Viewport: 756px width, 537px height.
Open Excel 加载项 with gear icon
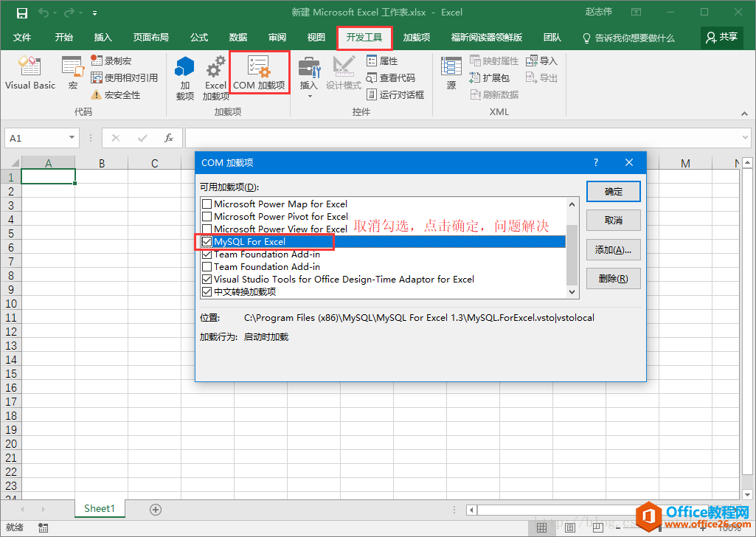click(x=215, y=78)
